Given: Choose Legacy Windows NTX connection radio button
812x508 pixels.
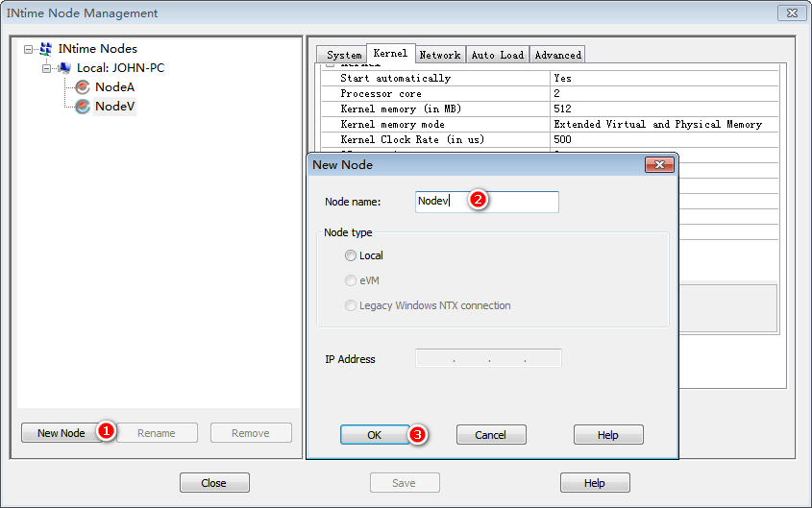Looking at the screenshot, I should pyautogui.click(x=351, y=305).
